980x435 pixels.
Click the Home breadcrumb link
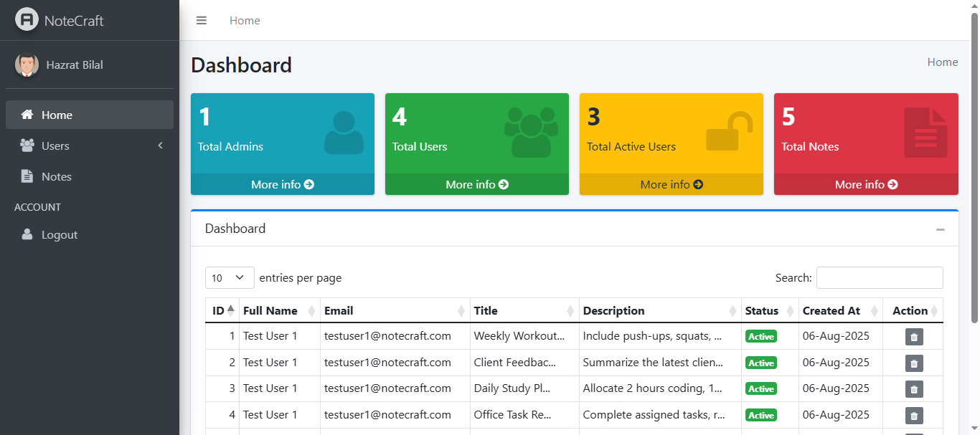[x=943, y=62]
